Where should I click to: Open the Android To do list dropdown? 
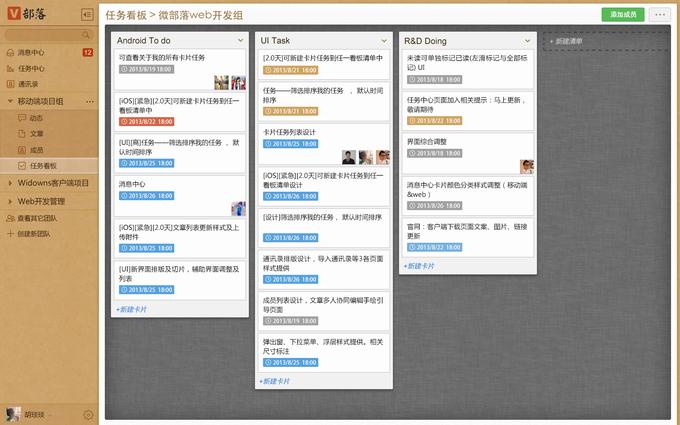tap(242, 40)
